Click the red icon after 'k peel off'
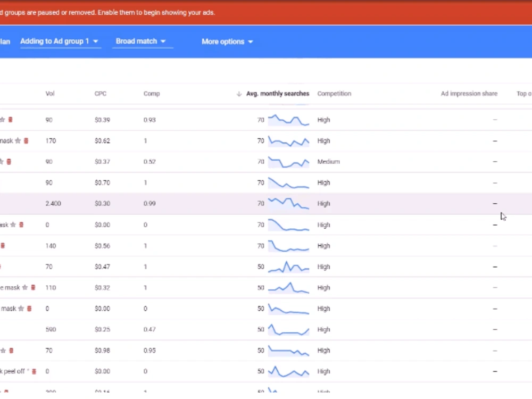 (34, 371)
